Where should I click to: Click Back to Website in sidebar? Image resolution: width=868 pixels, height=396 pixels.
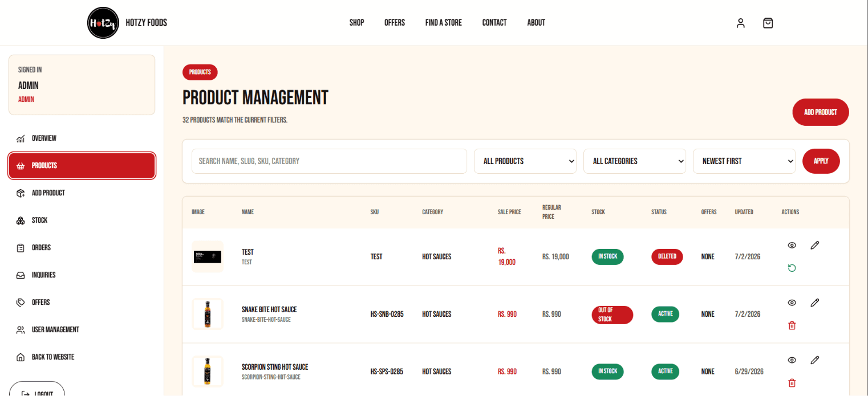(x=82, y=357)
